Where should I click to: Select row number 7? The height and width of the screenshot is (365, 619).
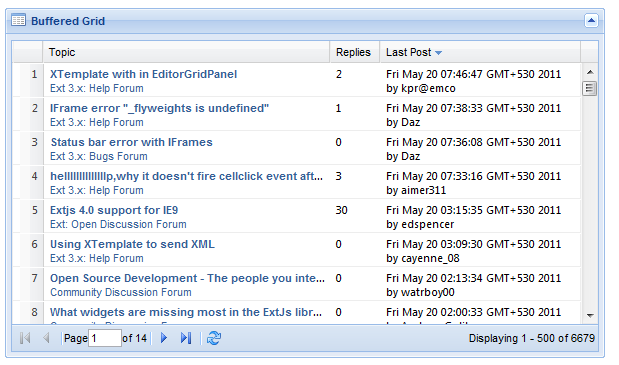click(x=34, y=278)
